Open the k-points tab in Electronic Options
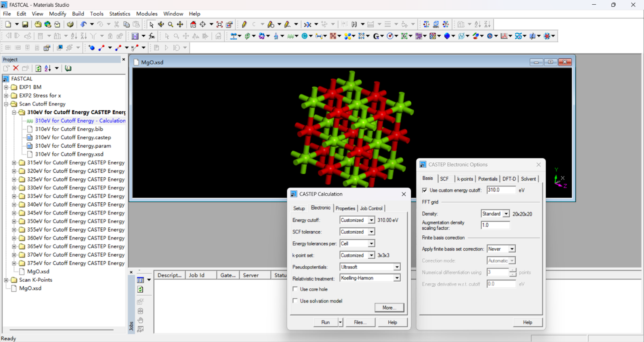Screen dimensions: 644x342 pos(465,179)
